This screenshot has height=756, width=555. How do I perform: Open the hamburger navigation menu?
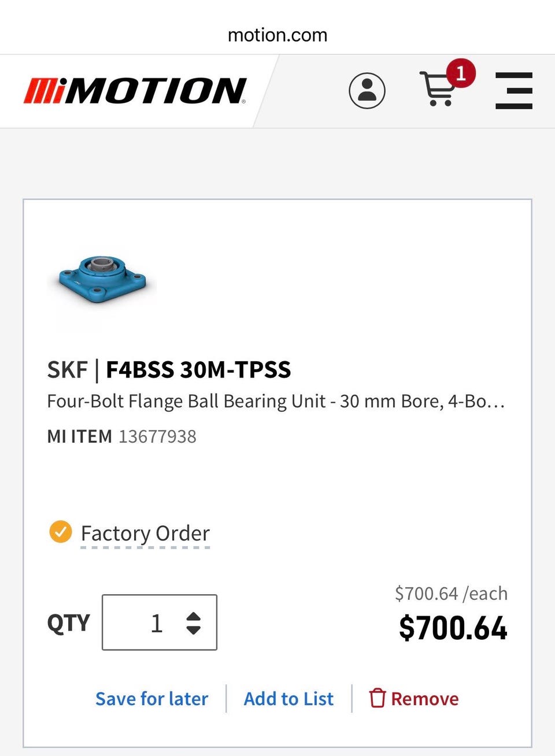click(x=514, y=91)
